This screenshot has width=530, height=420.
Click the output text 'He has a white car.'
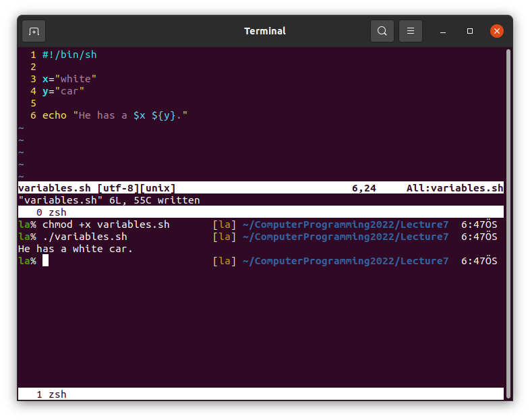coord(76,249)
